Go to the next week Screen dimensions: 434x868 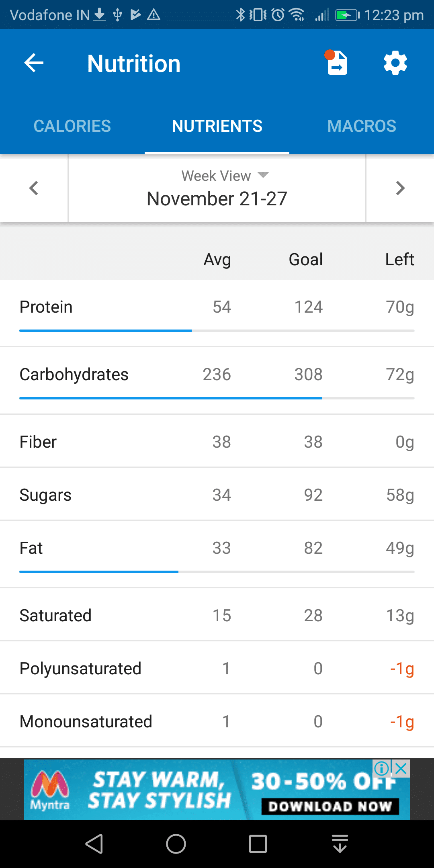pyautogui.click(x=400, y=188)
